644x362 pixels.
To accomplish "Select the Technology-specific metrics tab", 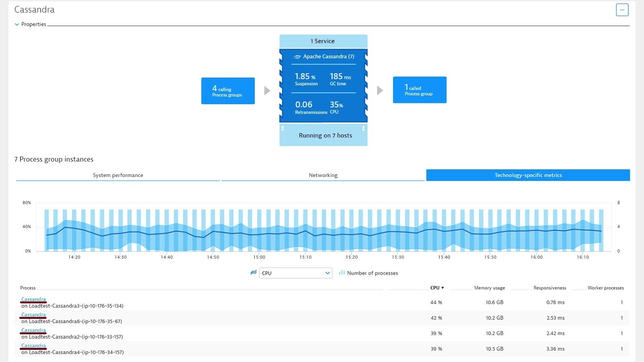I will pyautogui.click(x=528, y=175).
